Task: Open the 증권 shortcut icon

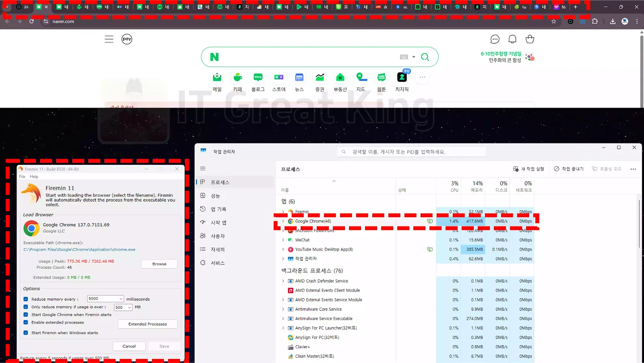Action: coord(320,77)
